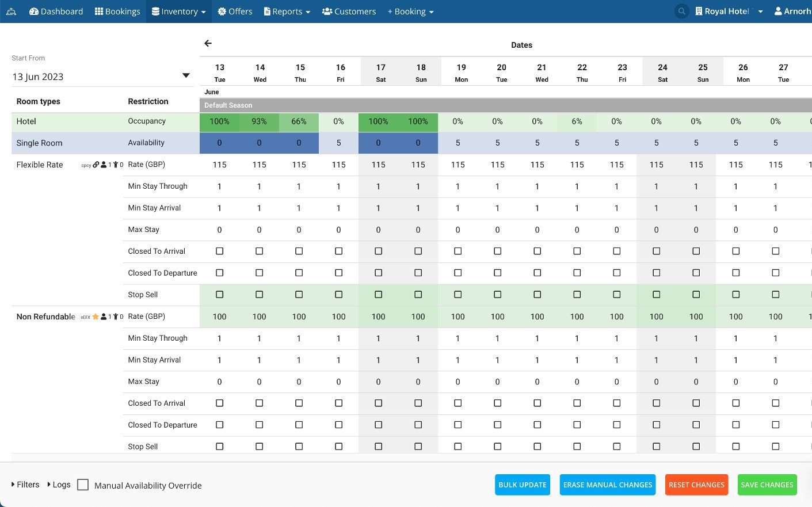This screenshot has width=812, height=507.
Task: Click the back arrow above the dates
Action: (x=208, y=43)
